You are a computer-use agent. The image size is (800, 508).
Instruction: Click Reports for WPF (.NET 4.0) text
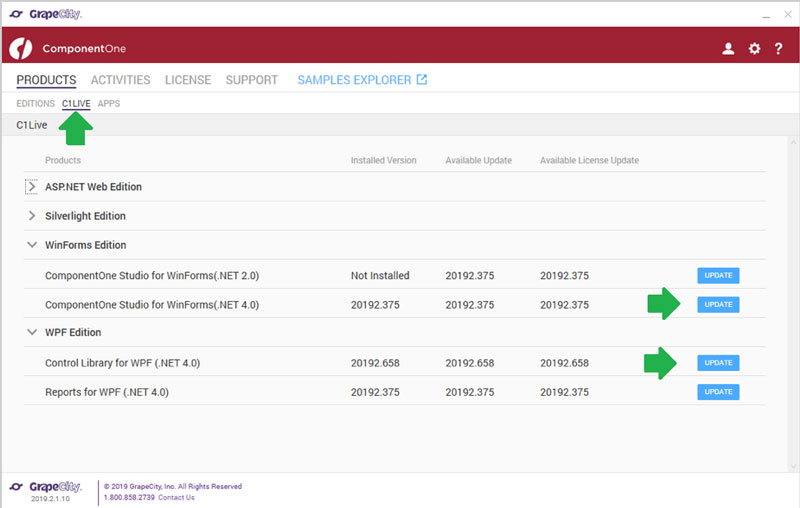tap(107, 392)
